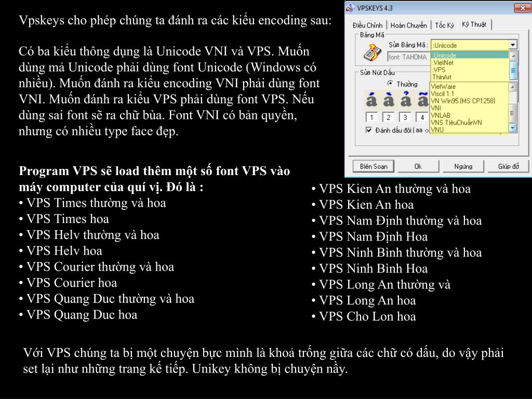Choose Viscii 1.1 in the lower list

click(470, 94)
